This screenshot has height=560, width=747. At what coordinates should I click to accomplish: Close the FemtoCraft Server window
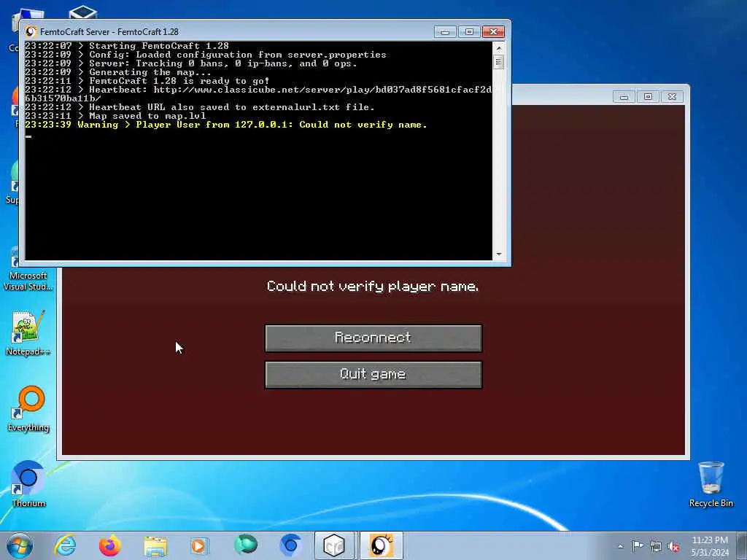pos(494,32)
